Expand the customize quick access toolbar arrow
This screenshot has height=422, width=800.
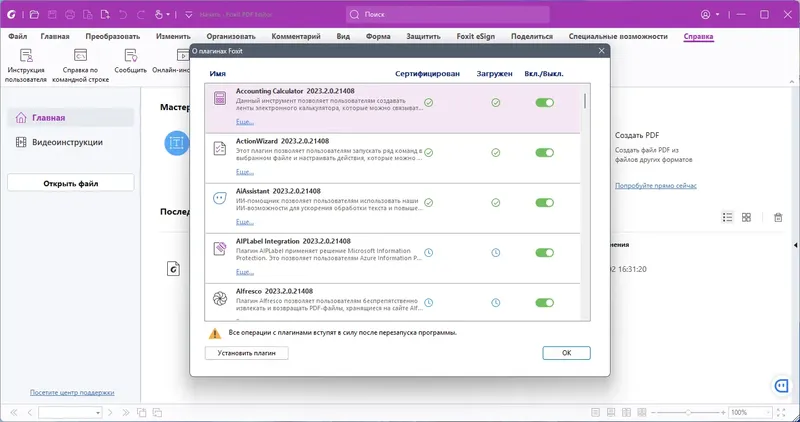click(x=188, y=15)
